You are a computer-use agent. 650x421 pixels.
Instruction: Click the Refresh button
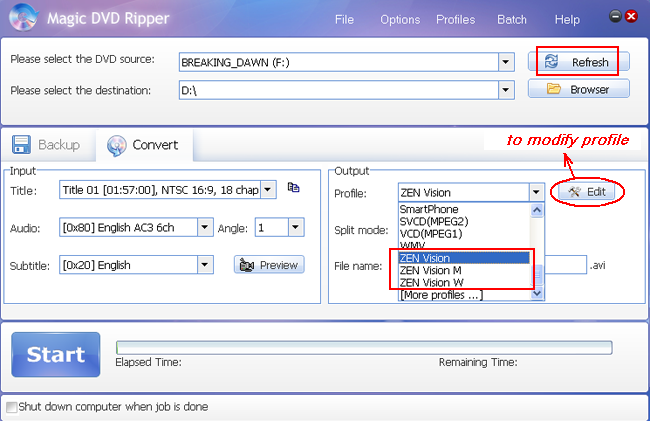coord(579,62)
